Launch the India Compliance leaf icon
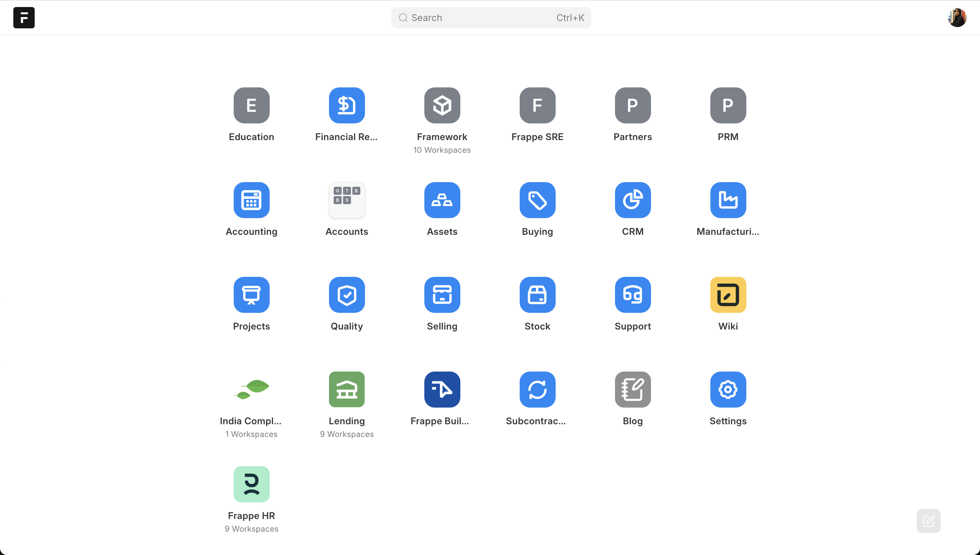Image resolution: width=980 pixels, height=555 pixels. click(x=251, y=390)
